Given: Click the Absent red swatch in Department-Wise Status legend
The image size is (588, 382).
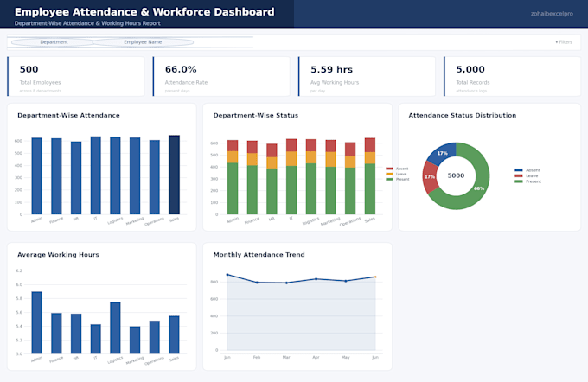Looking at the screenshot, I should click(389, 169).
